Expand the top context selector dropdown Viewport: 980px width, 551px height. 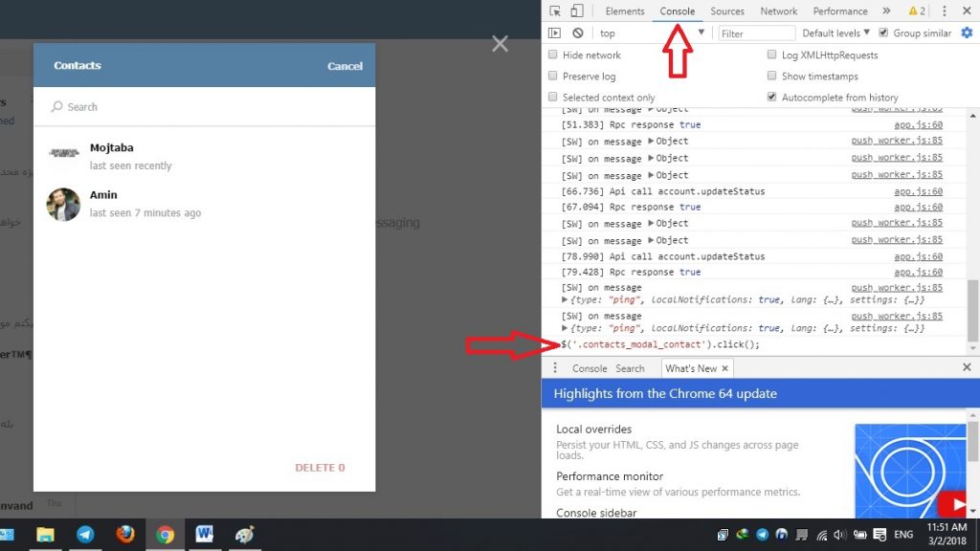point(651,33)
